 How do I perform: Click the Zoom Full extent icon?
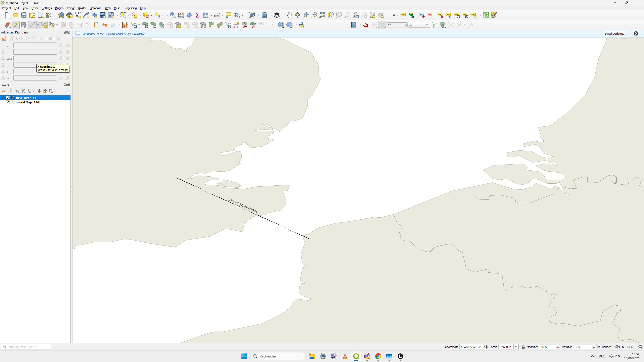[x=322, y=15]
